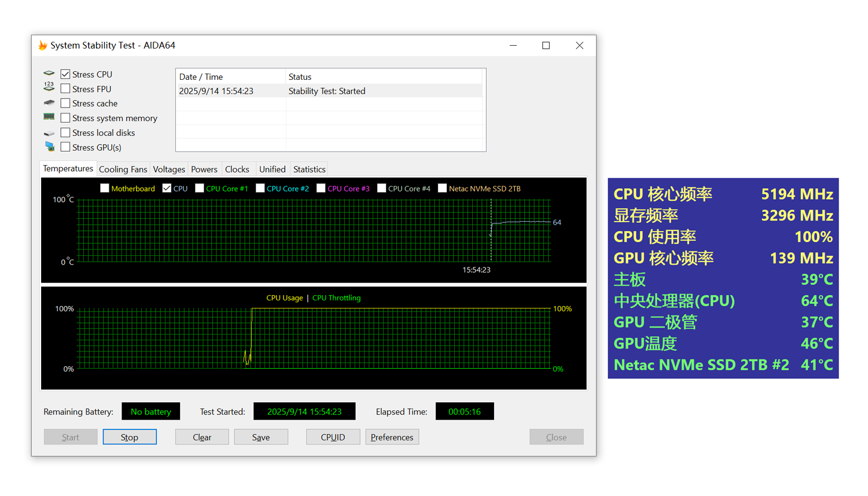Open the Preferences dialog

pos(392,437)
